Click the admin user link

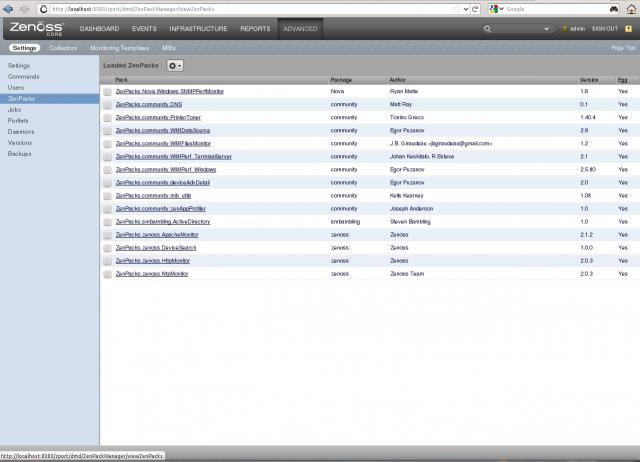[577, 29]
